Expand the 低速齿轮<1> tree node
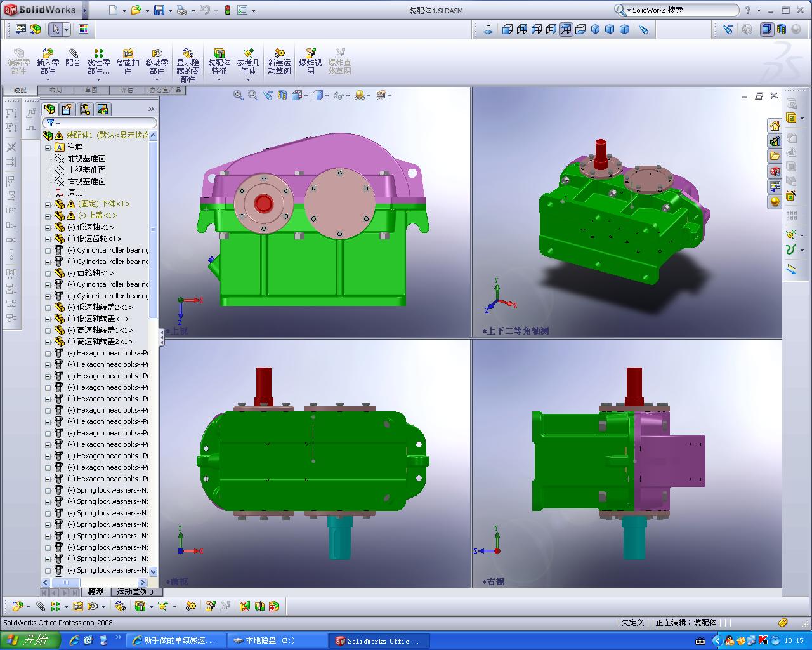Screen dimensions: 812x650 48,239
